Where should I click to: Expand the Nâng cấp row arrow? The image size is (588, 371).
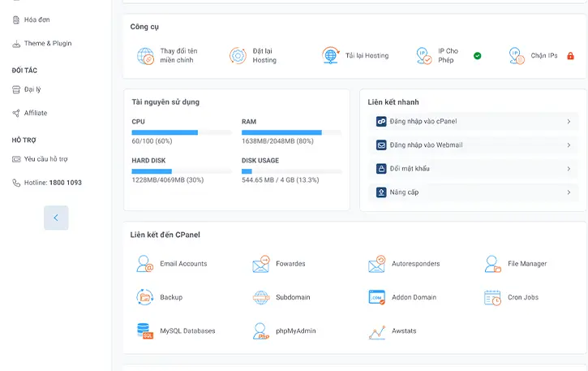point(569,192)
